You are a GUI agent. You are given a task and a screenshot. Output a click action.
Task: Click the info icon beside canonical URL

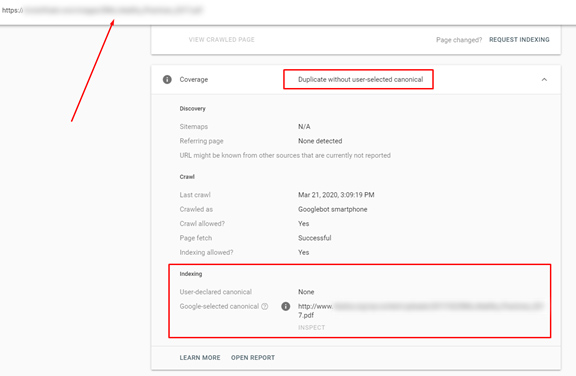285,306
